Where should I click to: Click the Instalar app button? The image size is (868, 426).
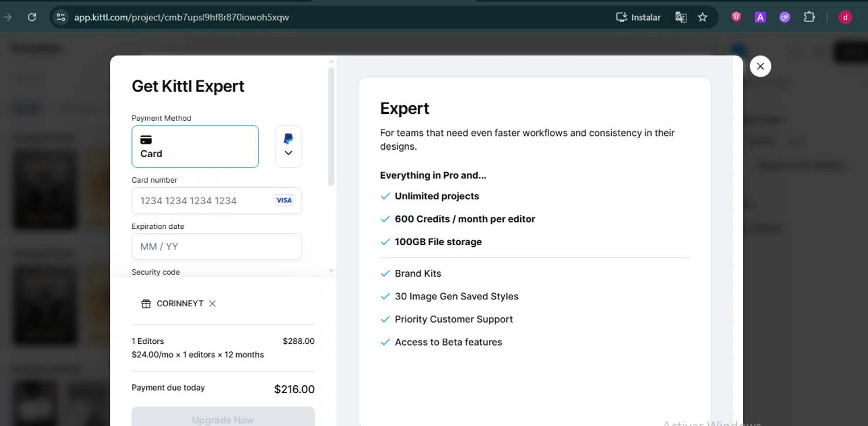coord(638,17)
